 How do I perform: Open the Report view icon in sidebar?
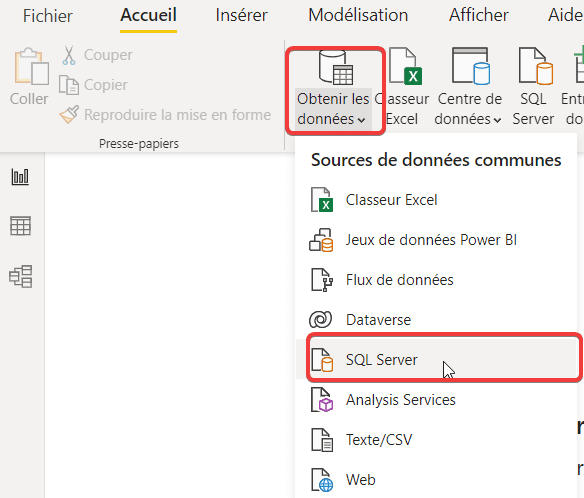[20, 177]
